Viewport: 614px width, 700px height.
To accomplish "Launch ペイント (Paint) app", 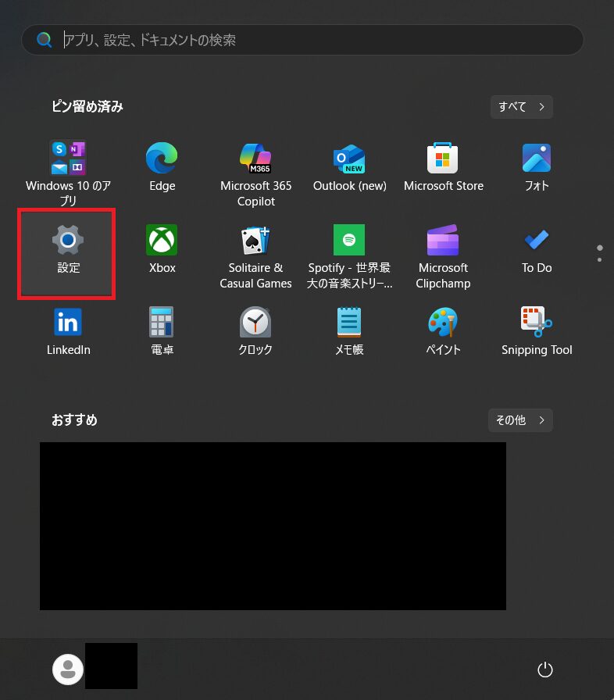I will 443,330.
